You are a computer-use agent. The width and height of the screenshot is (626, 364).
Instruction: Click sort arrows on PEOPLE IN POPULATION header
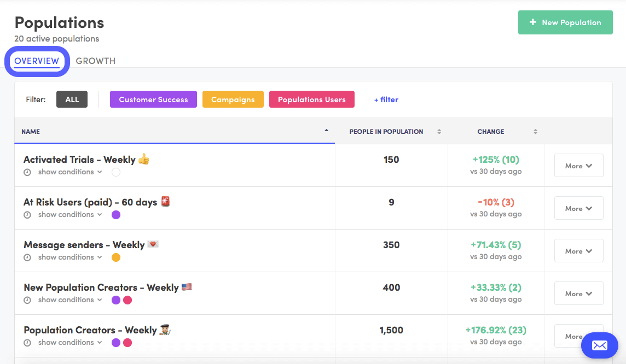pyautogui.click(x=439, y=131)
